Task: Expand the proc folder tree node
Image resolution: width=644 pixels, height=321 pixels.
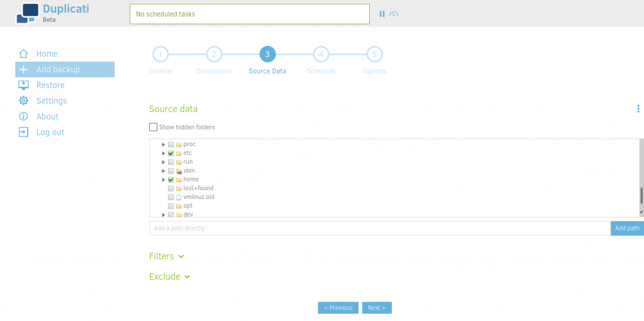Action: coord(164,145)
